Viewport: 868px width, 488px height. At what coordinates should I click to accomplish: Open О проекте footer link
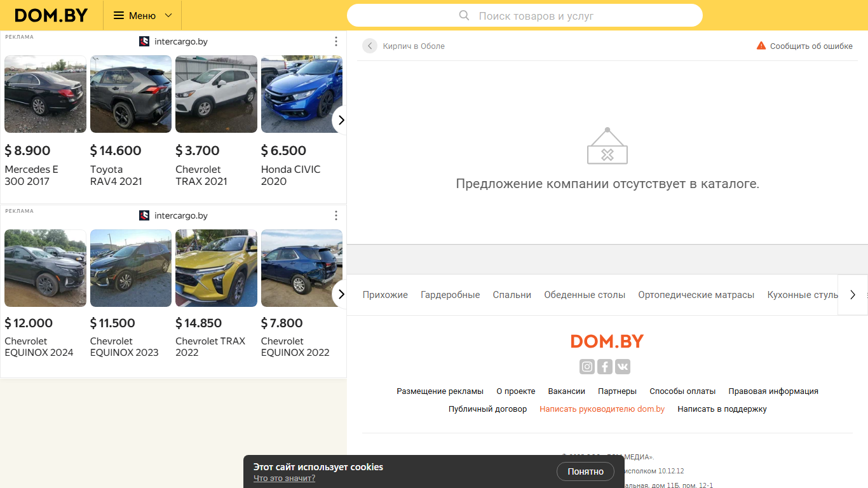[x=516, y=391]
